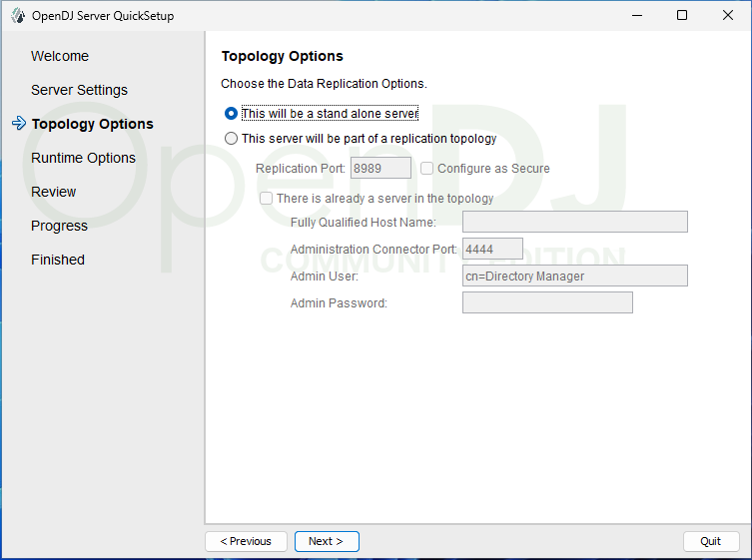This screenshot has width=752, height=560.
Task: Click the OpenDJ app icon in title bar
Action: click(17, 15)
